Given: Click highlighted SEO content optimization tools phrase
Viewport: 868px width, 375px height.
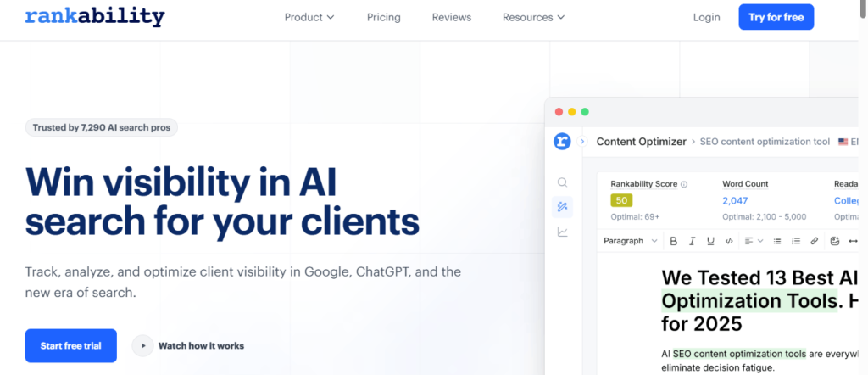Looking at the screenshot, I should tap(739, 354).
